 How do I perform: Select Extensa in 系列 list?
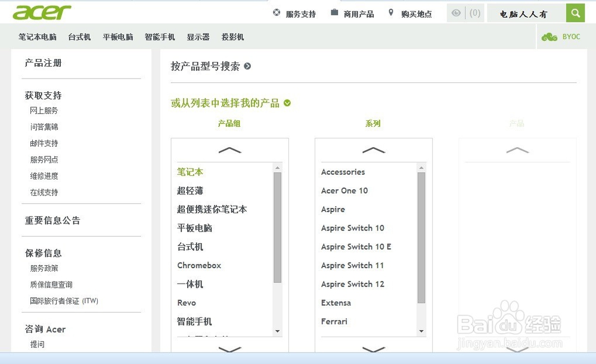coord(336,303)
